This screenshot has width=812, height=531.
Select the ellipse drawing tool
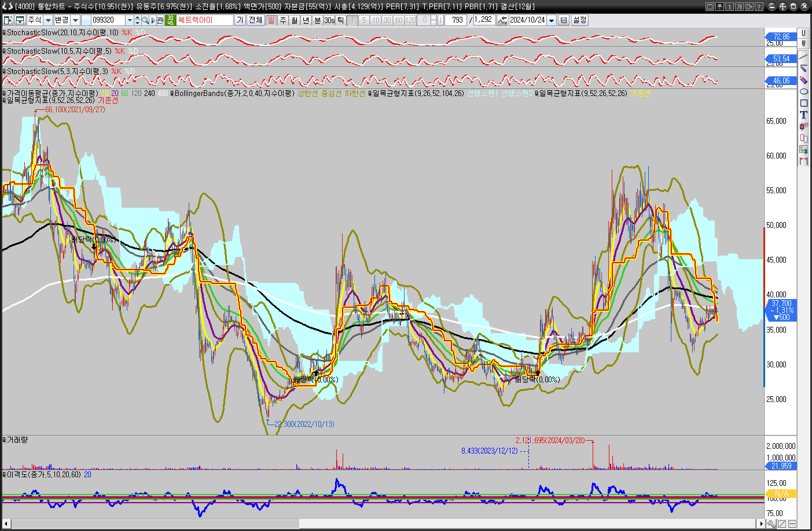pos(803,91)
